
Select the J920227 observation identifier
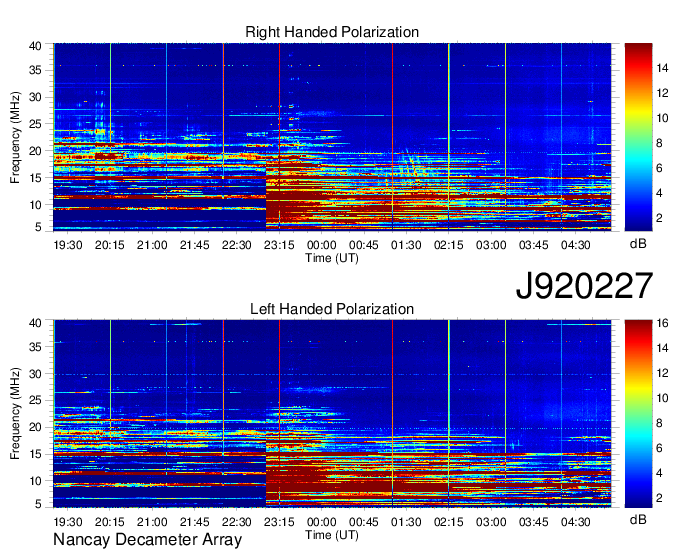(584, 286)
